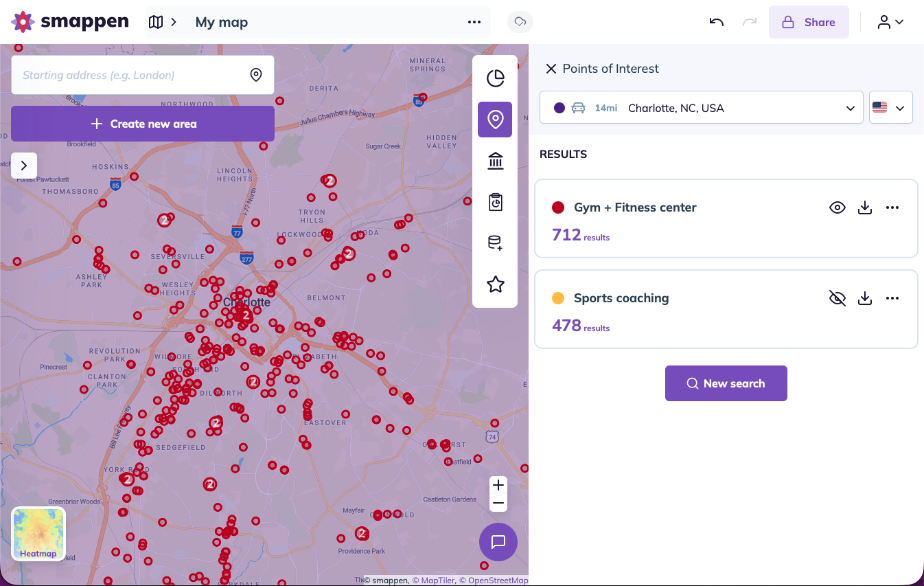Viewport: 924px width, 586px height.
Task: Click the yellow Sports coaching color dot
Action: 558,298
